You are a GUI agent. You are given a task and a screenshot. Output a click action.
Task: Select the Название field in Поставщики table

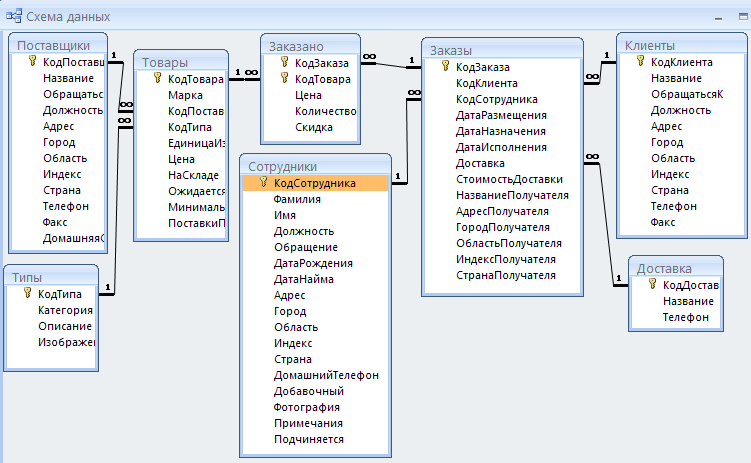[68, 78]
